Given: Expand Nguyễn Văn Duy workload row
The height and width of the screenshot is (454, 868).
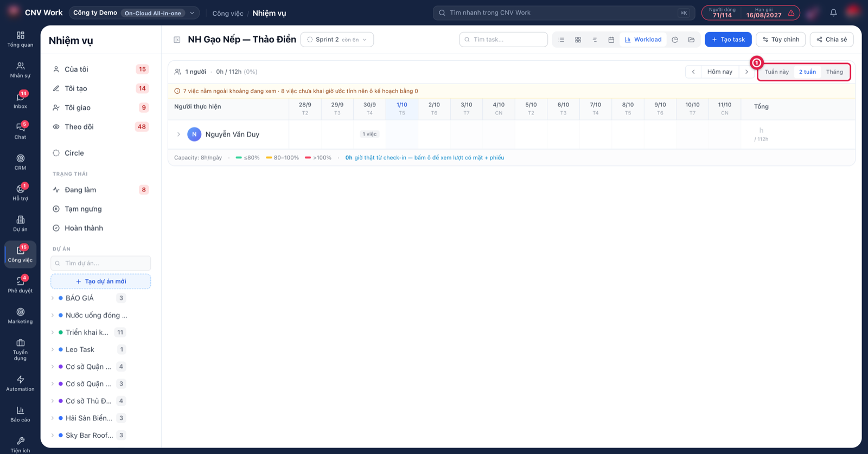Looking at the screenshot, I should click(178, 135).
